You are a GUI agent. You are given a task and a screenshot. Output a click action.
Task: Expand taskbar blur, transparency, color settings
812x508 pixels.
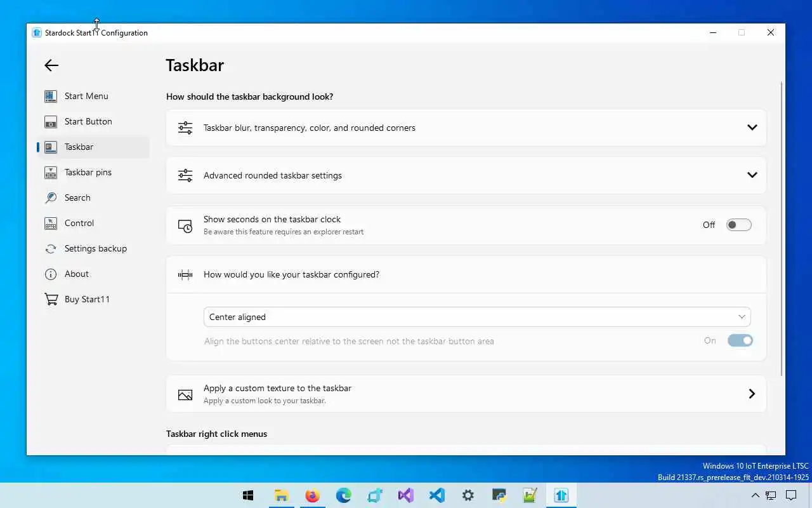point(752,128)
